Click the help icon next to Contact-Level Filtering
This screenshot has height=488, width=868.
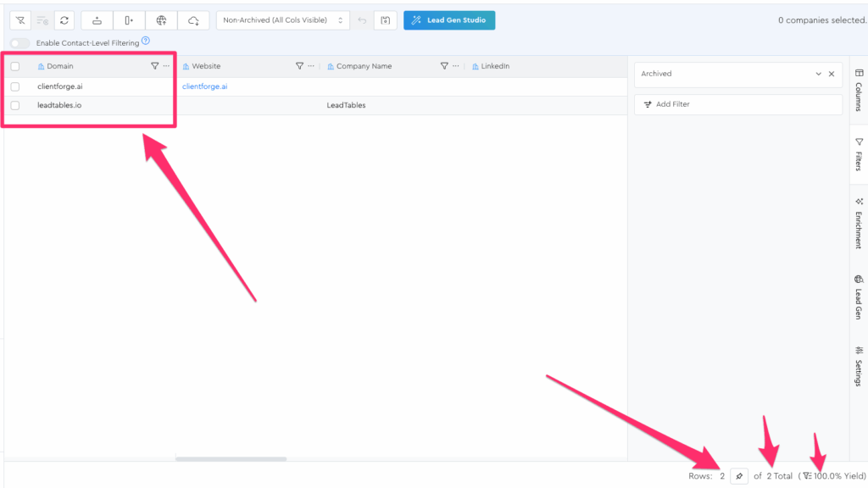coord(146,41)
